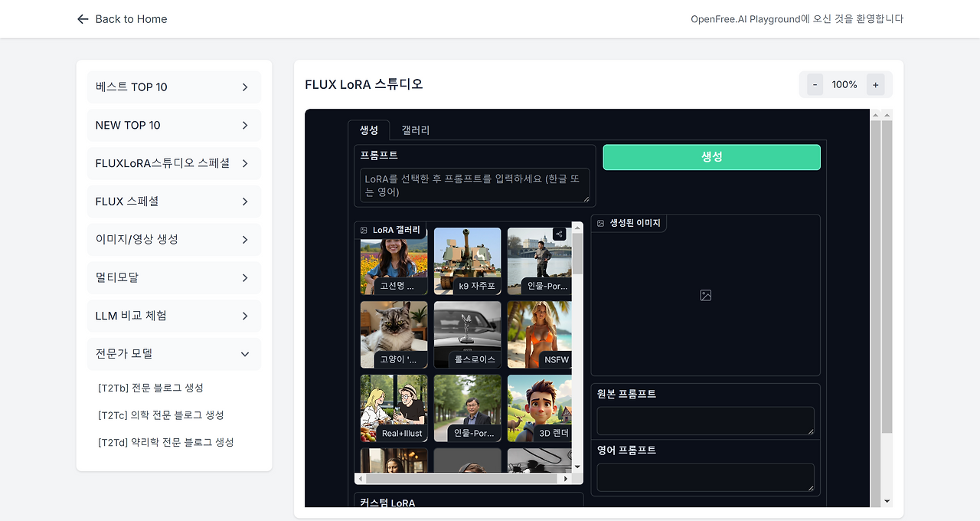Zoom in with the plus button

click(x=876, y=85)
